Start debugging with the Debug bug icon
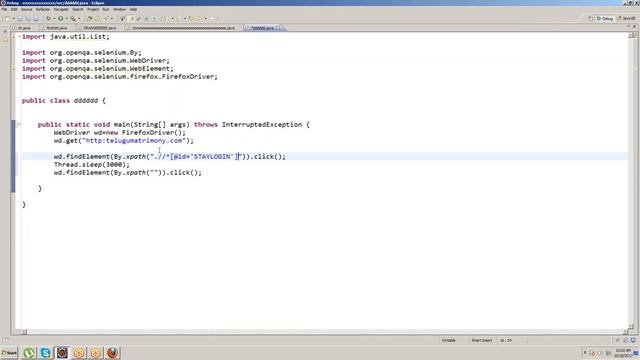The height and width of the screenshot is (360, 640). point(48,18)
